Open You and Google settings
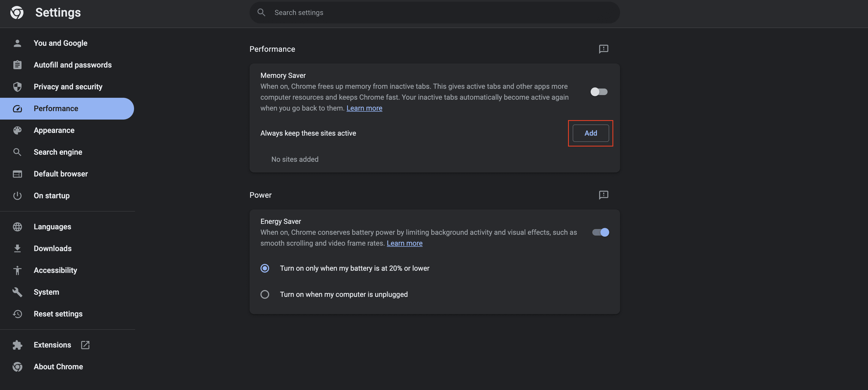The image size is (868, 390). pyautogui.click(x=67, y=43)
